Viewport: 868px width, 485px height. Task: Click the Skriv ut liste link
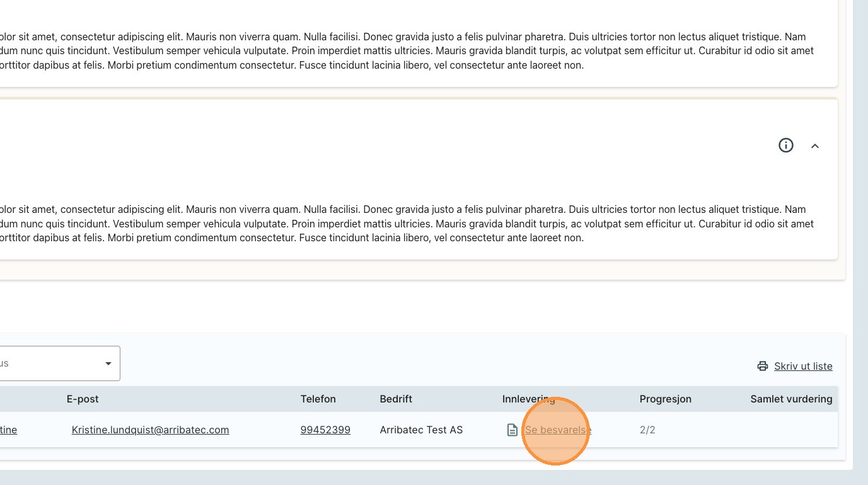(803, 367)
